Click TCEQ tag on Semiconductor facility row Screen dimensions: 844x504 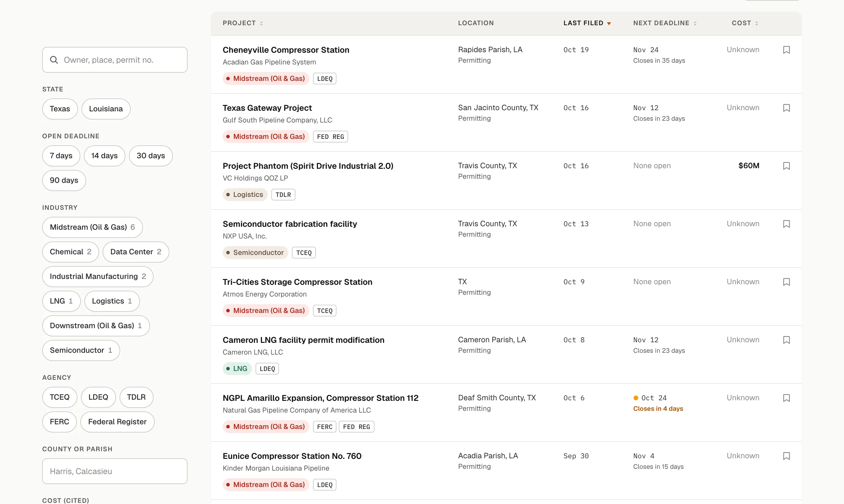(304, 253)
